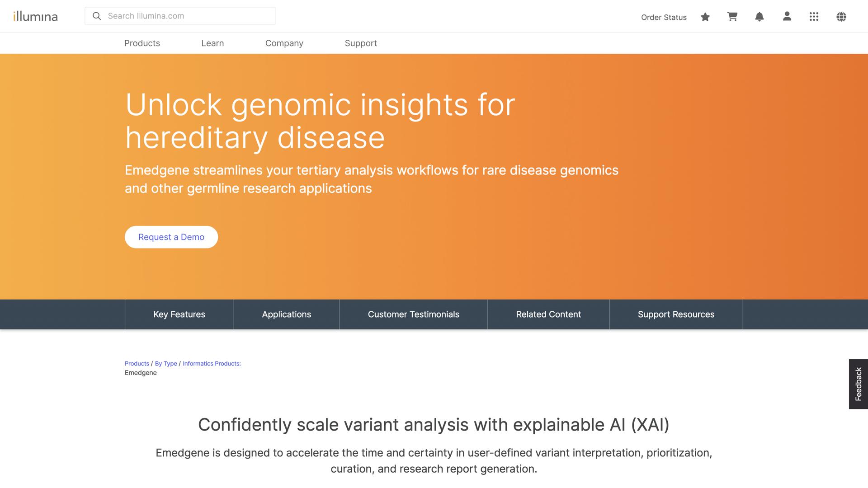Image resolution: width=868 pixels, height=488 pixels.
Task: Open the apps grid icon
Action: tap(814, 17)
